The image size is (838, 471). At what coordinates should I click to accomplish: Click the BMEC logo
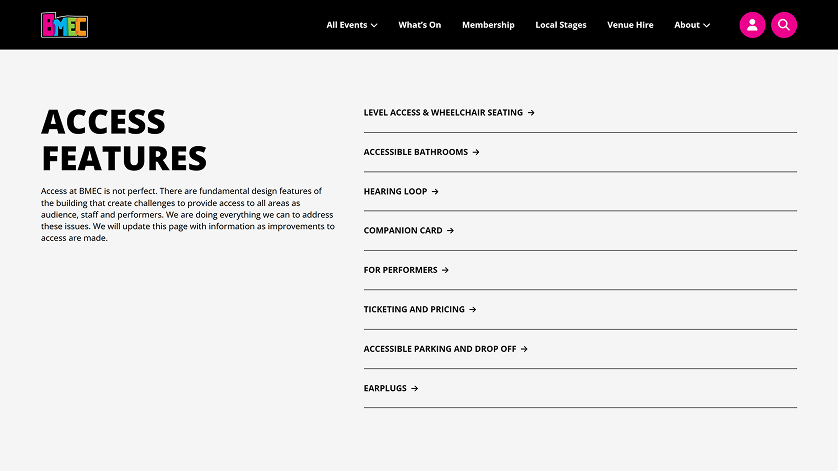click(x=65, y=25)
